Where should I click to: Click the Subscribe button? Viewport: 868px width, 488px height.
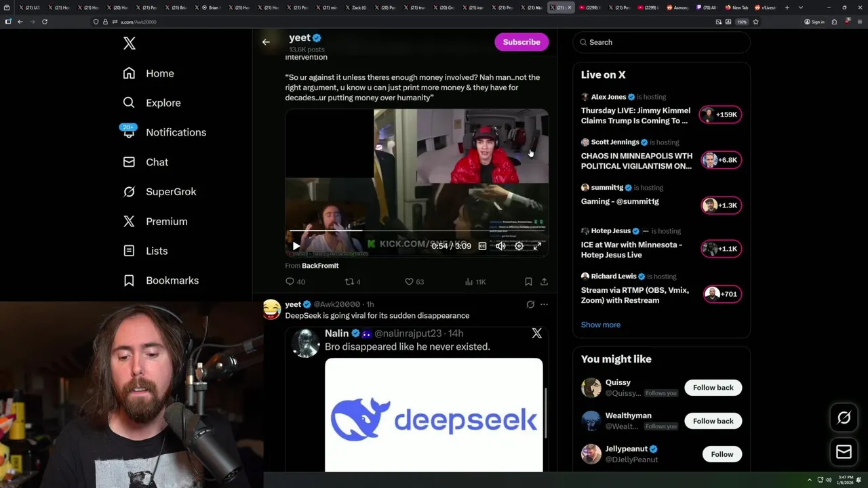pos(521,42)
